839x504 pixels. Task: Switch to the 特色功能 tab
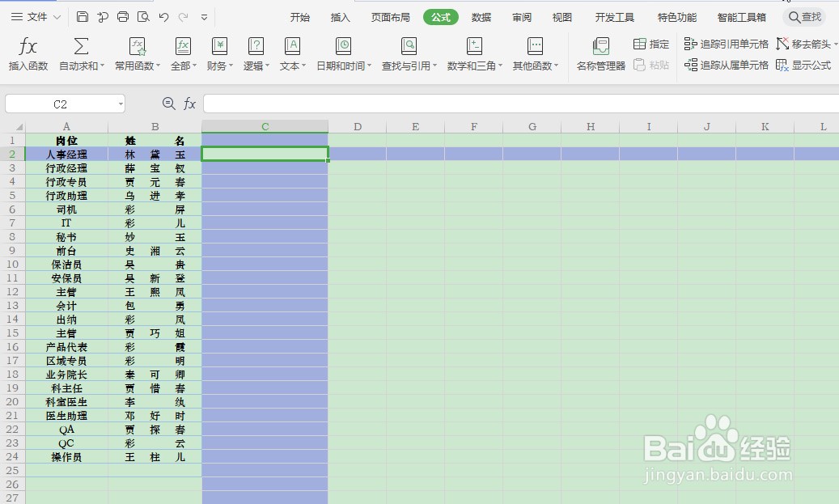(677, 18)
